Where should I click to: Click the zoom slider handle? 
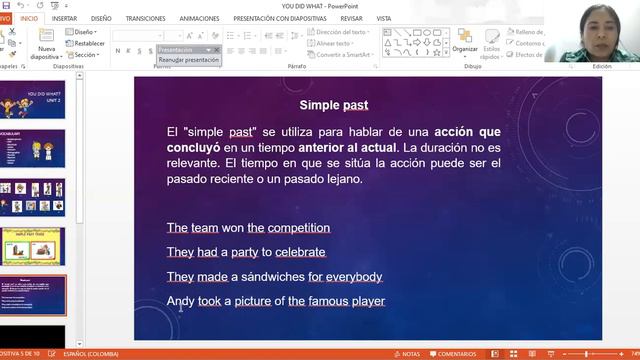(587, 354)
